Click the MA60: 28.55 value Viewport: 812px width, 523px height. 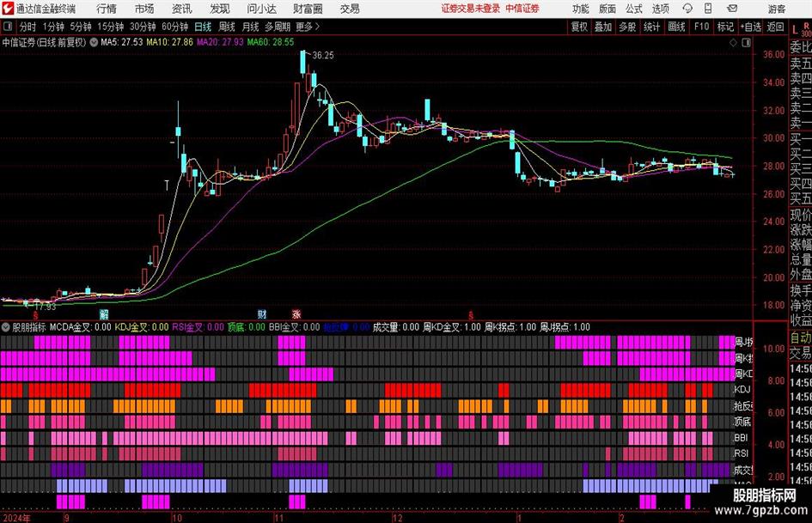pyautogui.click(x=271, y=42)
